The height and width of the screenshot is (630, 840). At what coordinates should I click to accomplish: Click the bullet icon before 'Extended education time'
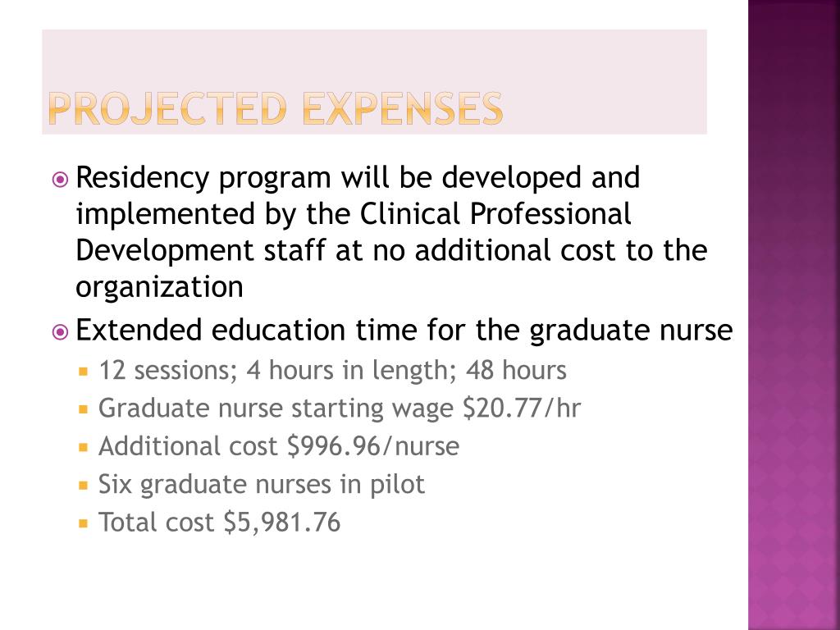(60, 332)
